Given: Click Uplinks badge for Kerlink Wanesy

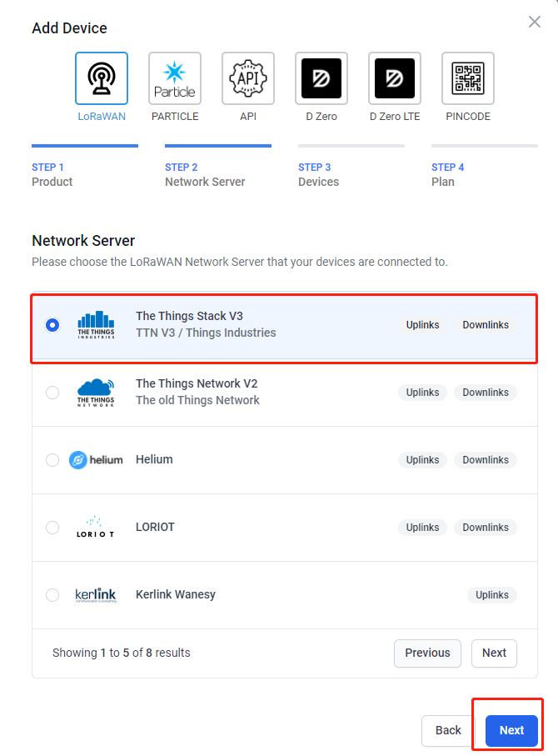Looking at the screenshot, I should [x=492, y=595].
